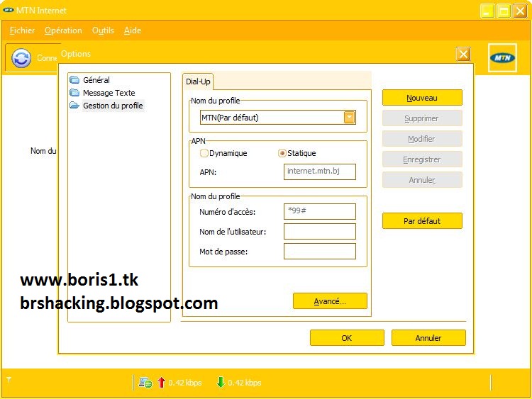The image size is (532, 399).
Task: Click the Par défaut button
Action: click(x=422, y=221)
